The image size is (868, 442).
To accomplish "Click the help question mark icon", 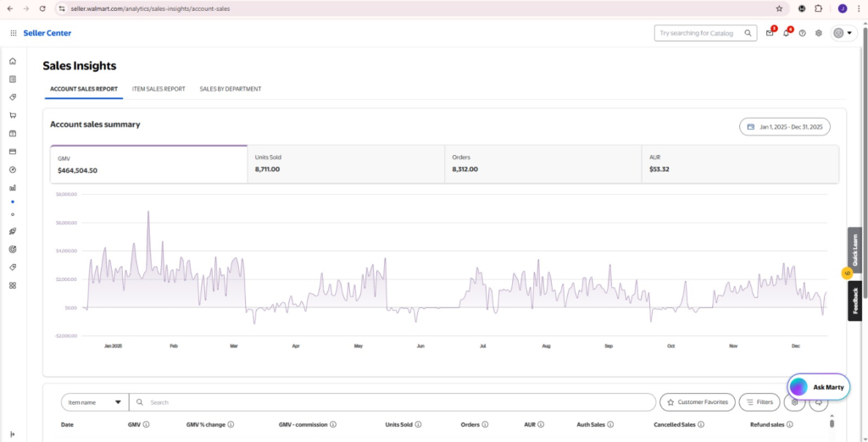I will click(x=803, y=33).
